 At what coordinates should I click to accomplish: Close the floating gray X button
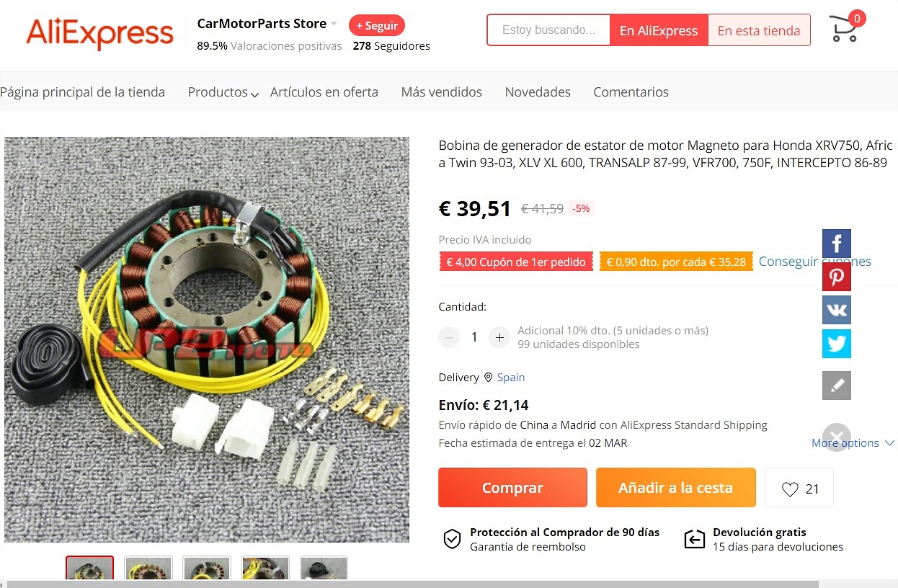coord(837,437)
